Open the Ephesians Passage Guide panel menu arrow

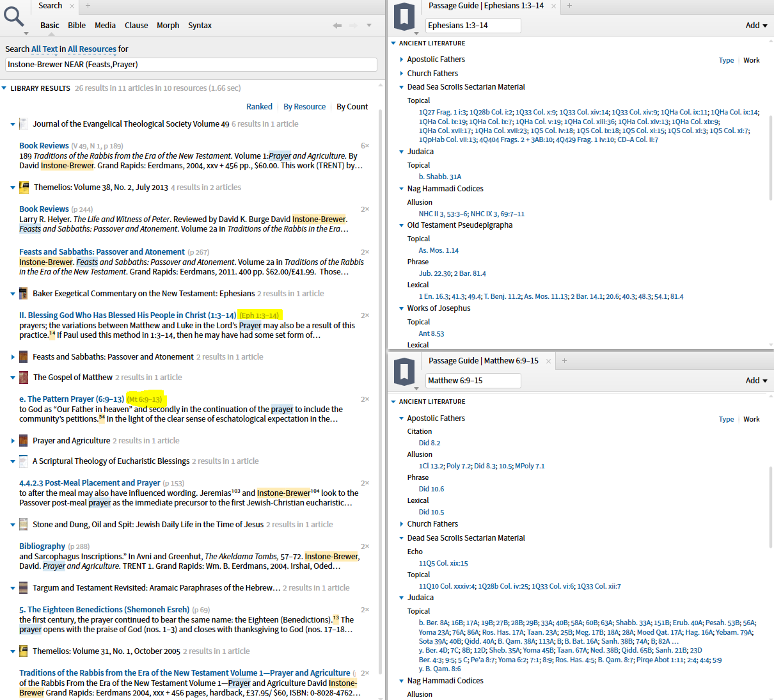pos(416,33)
